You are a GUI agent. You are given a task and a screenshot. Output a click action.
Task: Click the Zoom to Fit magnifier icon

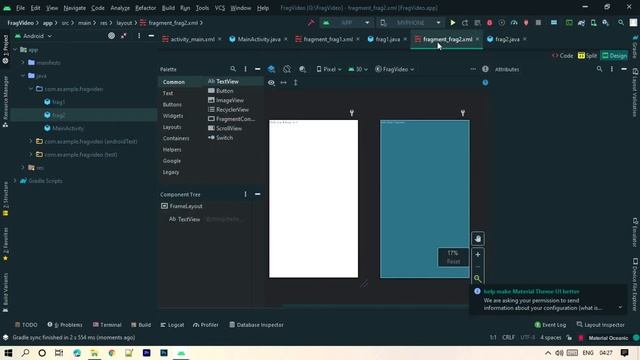[478, 279]
